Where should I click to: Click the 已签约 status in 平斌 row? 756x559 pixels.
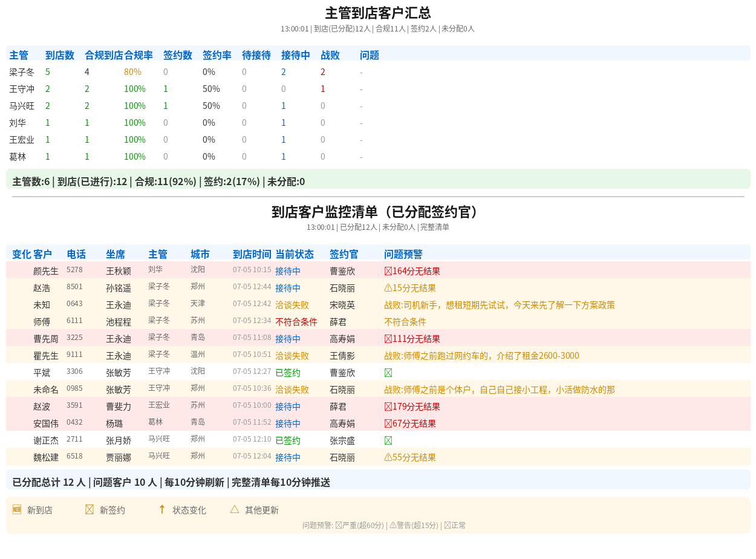coord(288,373)
